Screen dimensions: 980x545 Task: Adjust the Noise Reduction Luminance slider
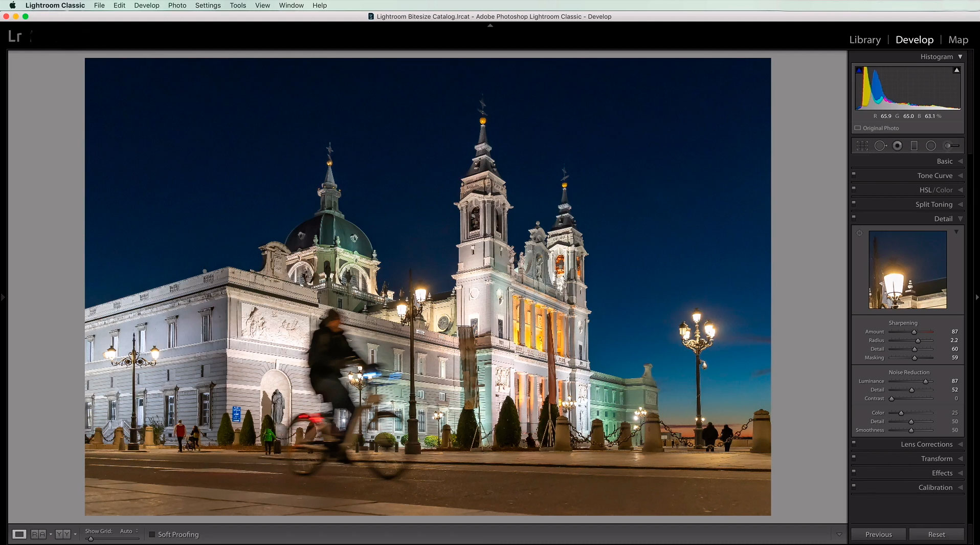(925, 382)
